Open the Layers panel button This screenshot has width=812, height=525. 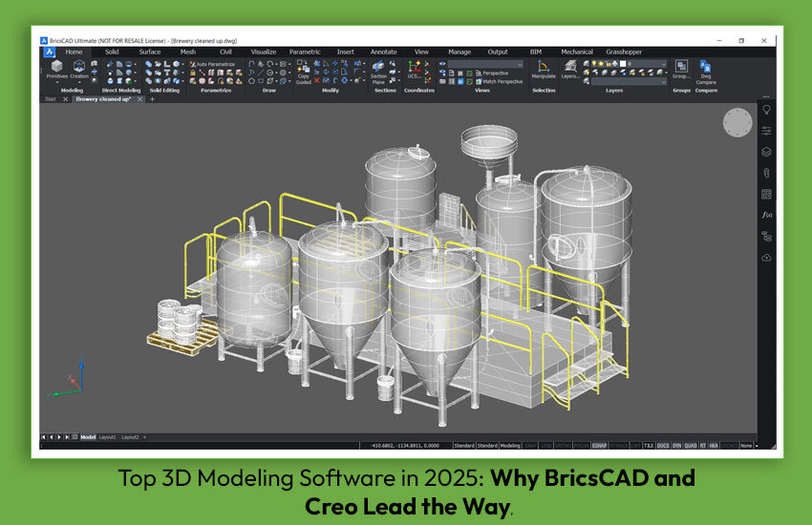[570, 70]
